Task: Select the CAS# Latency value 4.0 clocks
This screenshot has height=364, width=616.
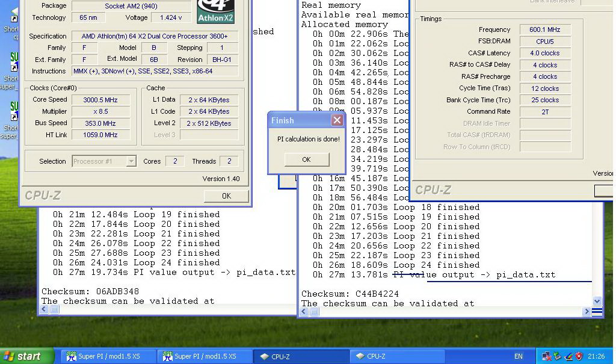Action: pos(545,54)
